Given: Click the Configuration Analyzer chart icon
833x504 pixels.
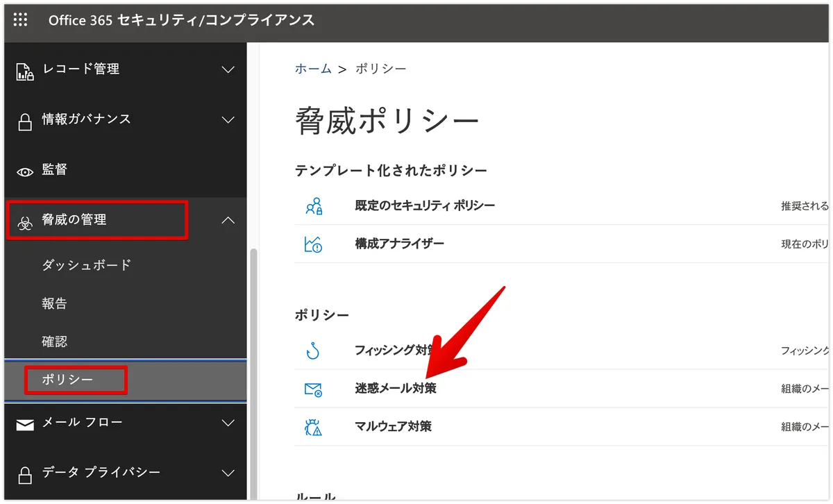Looking at the screenshot, I should pyautogui.click(x=313, y=244).
